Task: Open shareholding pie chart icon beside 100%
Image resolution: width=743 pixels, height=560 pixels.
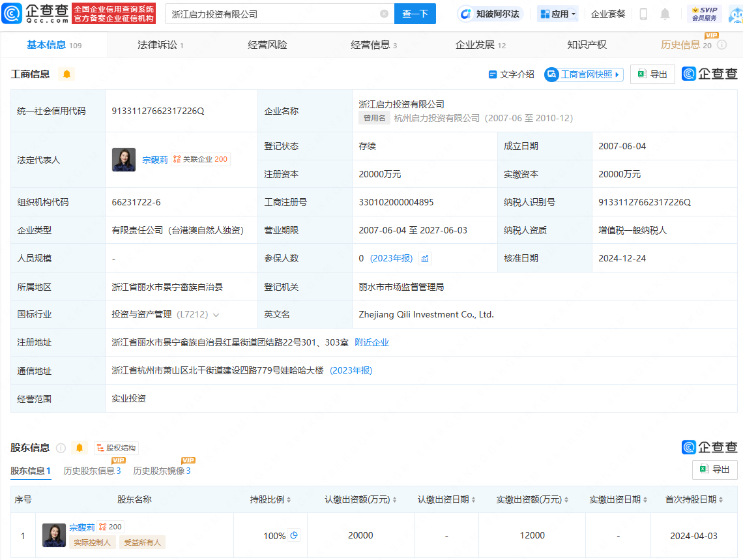Action: 294,535
